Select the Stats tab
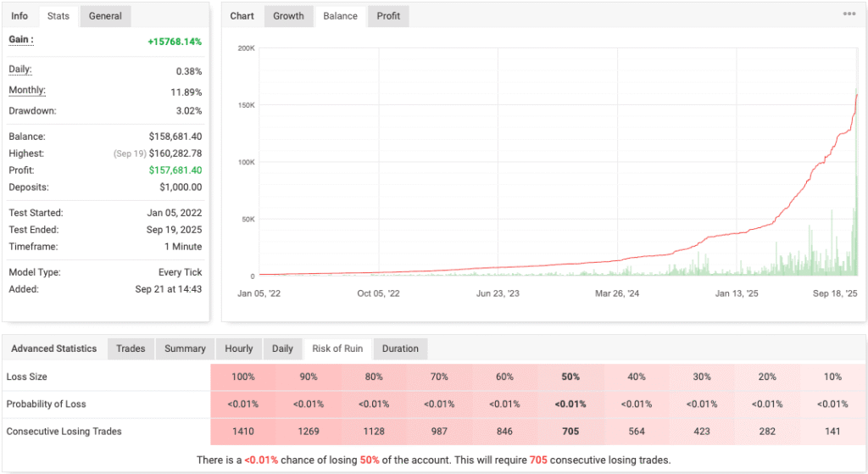 coord(58,16)
